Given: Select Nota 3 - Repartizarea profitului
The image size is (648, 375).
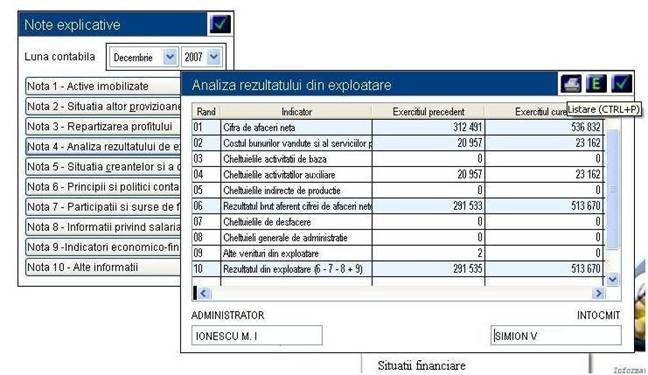Looking at the screenshot, I should [x=103, y=126].
